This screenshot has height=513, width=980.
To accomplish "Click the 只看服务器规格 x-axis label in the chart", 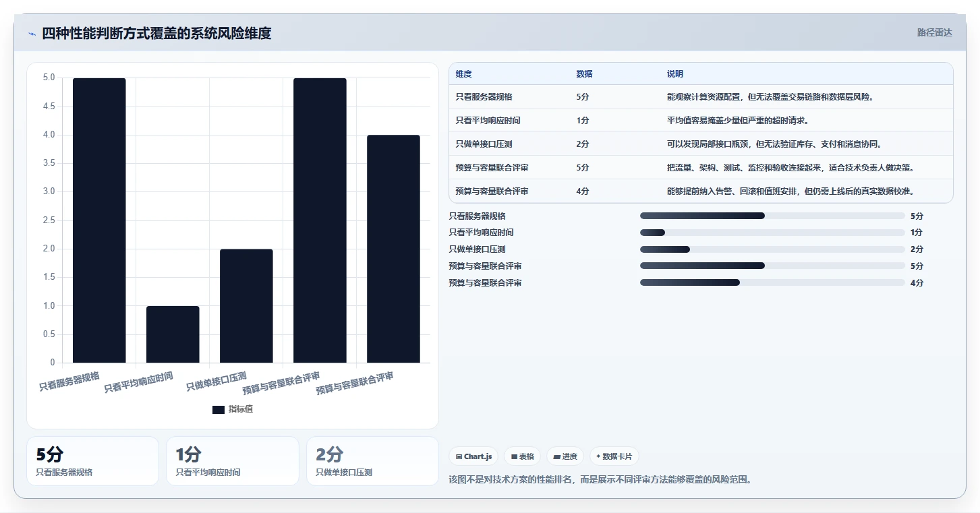I will [x=69, y=382].
